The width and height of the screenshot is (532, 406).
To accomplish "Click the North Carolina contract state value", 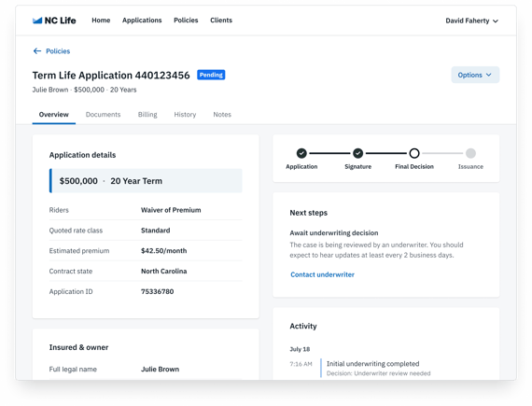I will pyautogui.click(x=163, y=271).
